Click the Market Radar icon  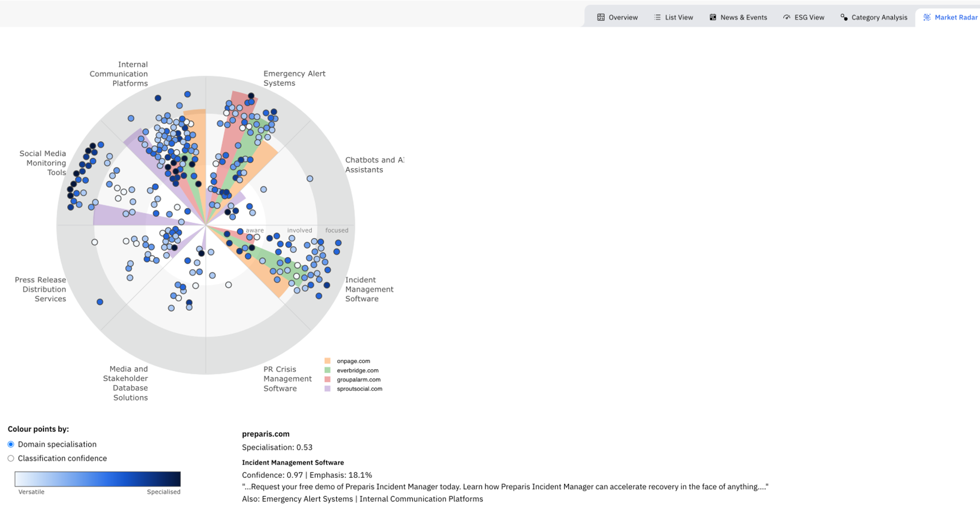927,17
